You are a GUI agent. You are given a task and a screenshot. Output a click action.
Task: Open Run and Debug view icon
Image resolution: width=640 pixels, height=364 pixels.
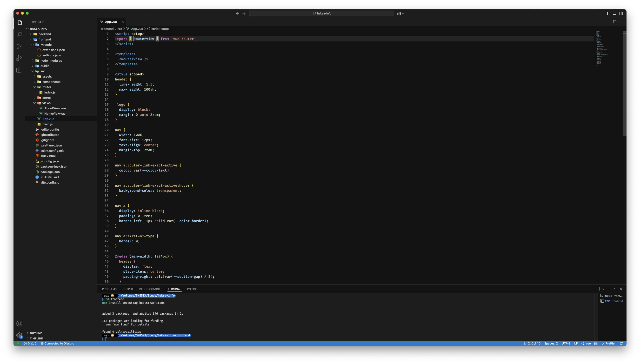[x=19, y=58]
